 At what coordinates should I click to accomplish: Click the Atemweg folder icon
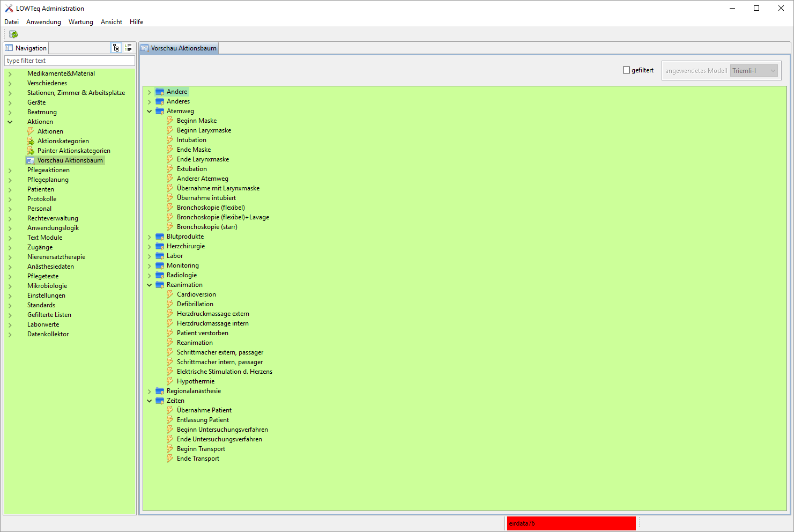coord(160,111)
